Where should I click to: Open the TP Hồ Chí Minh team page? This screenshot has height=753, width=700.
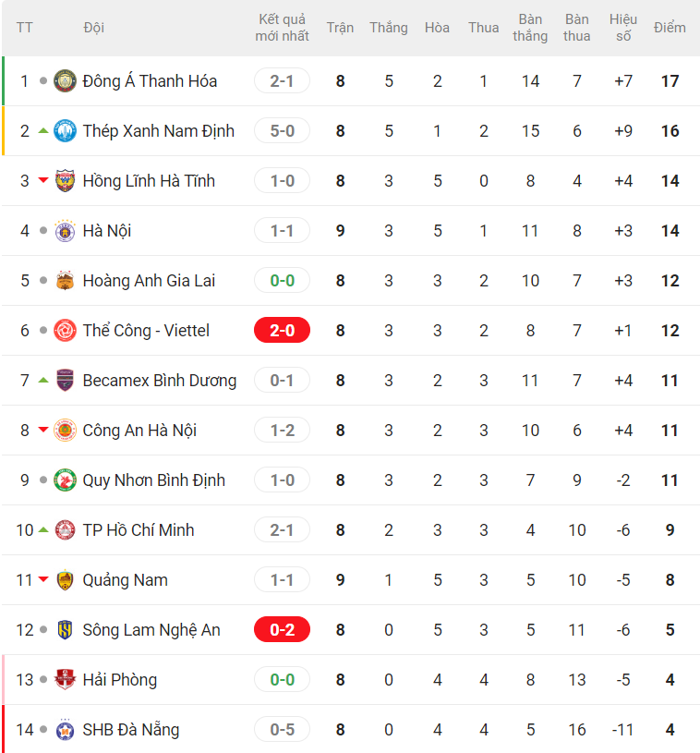pyautogui.click(x=139, y=530)
